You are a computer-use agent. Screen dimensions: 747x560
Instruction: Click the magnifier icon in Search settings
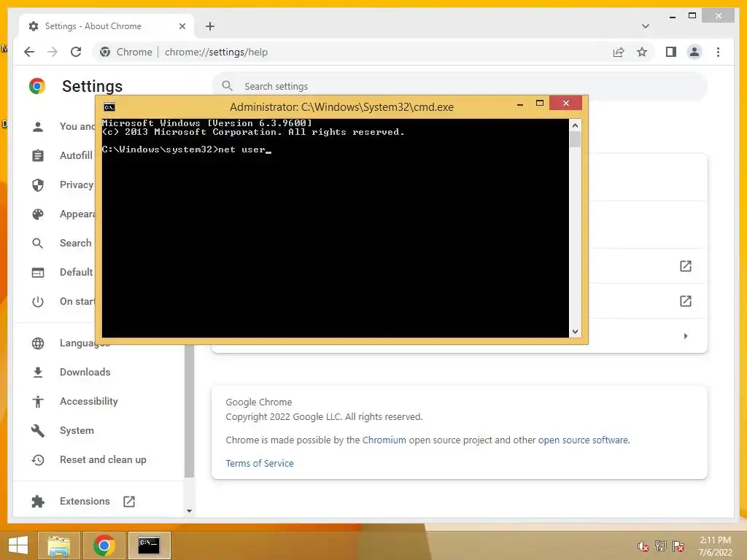click(228, 86)
